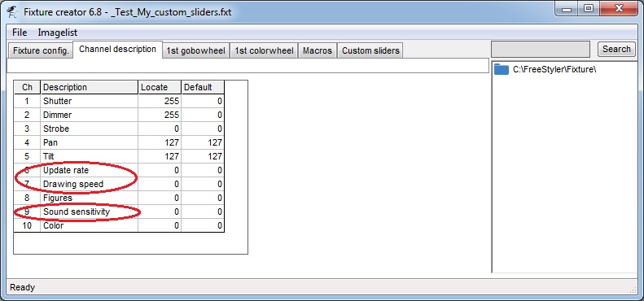Click the C:\FreeStyler\Fixture\ path text
644x301 pixels.
point(554,69)
